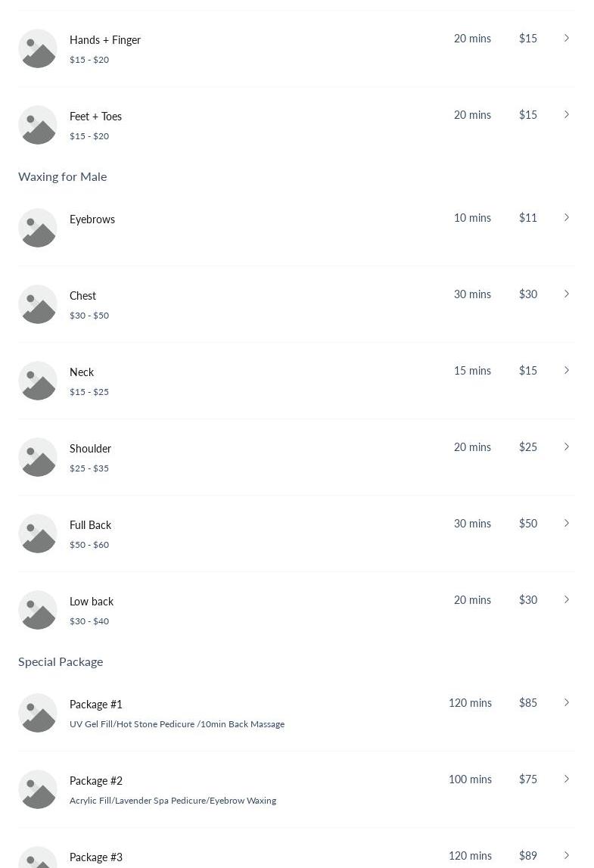Select the Neck waxing service title

(x=82, y=372)
